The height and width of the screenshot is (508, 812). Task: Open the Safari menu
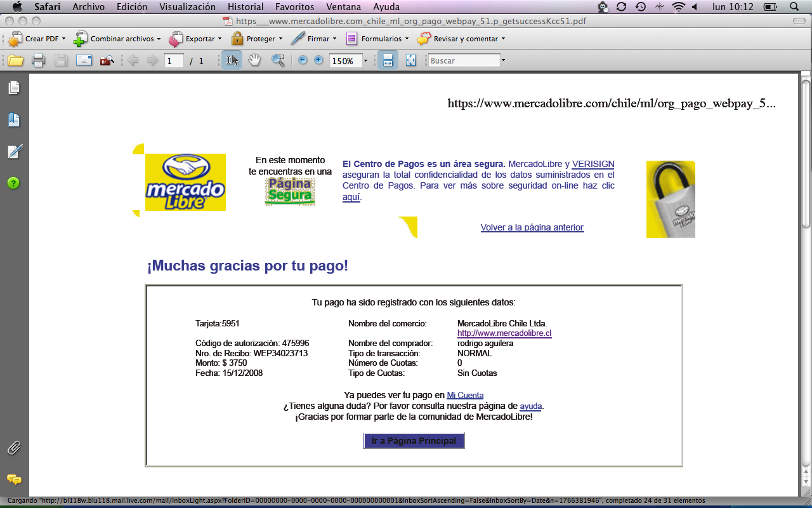click(x=47, y=7)
